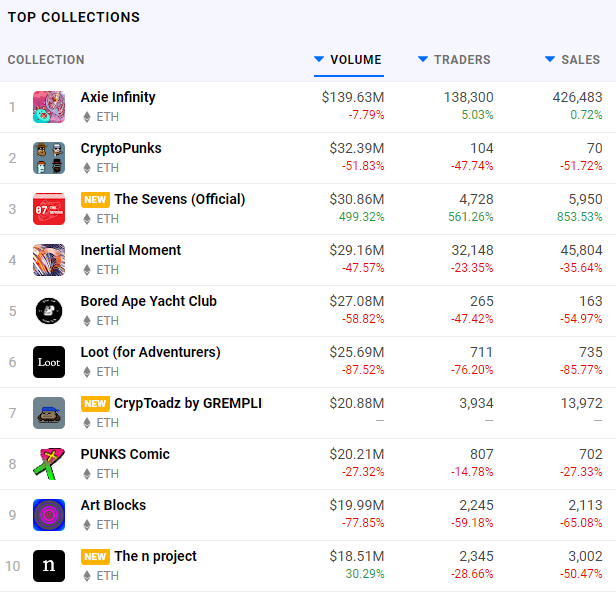
Task: Click the ETH icon under CryptoPunks
Action: (87, 168)
